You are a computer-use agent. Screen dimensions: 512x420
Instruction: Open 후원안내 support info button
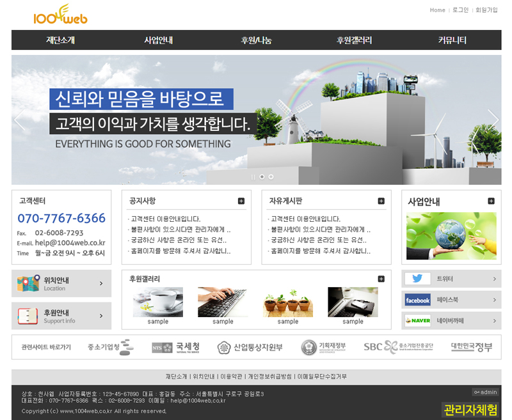click(61, 316)
